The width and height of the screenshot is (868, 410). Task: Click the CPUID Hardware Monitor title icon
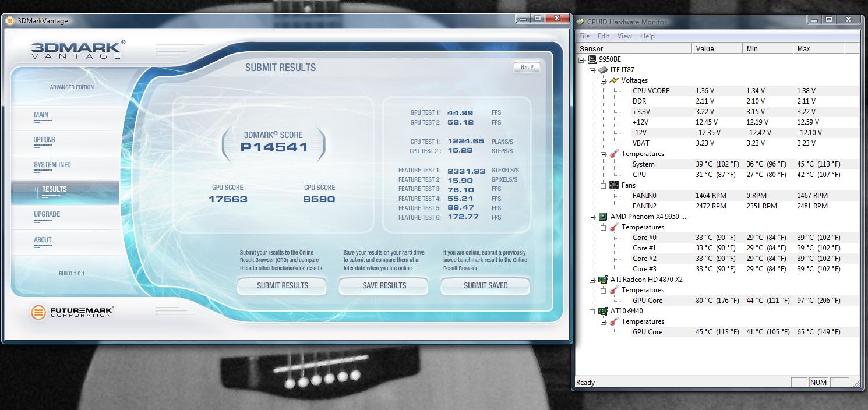[581, 22]
